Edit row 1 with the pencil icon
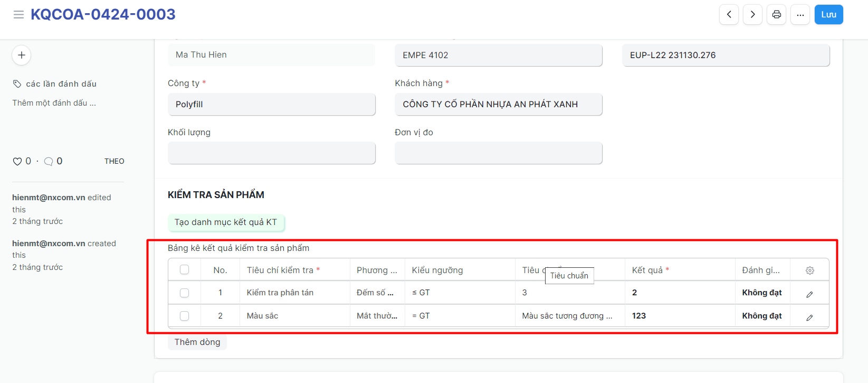Image resolution: width=868 pixels, height=383 pixels. coord(809,294)
